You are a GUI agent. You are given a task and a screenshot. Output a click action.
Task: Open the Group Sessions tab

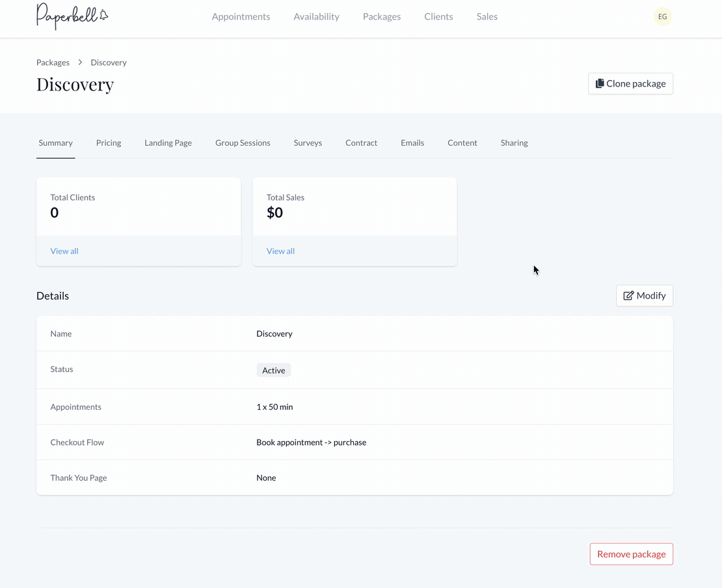pyautogui.click(x=243, y=142)
